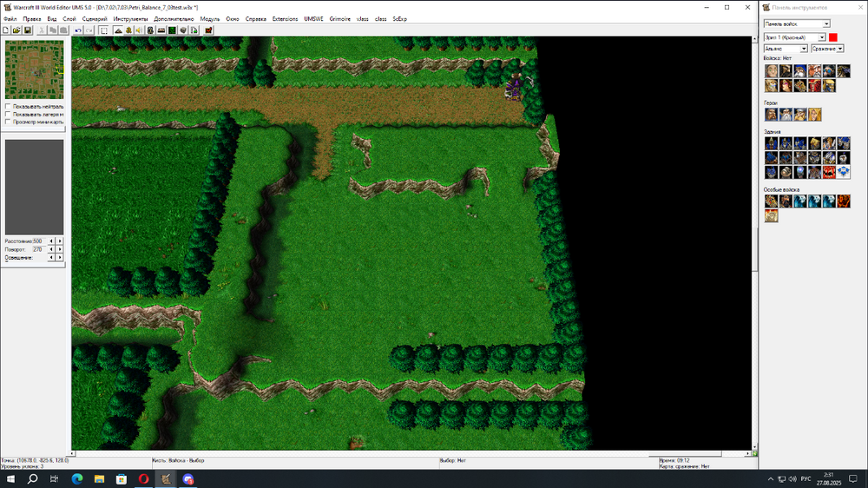Open the 'Сценарий' menu
Image resolution: width=868 pixels, height=488 pixels.
coord(95,18)
